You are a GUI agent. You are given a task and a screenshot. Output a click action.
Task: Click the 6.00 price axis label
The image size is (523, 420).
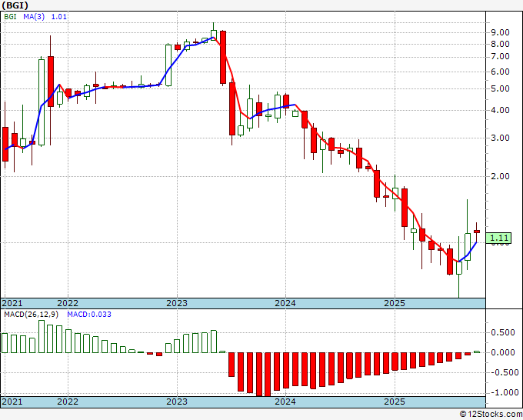tap(500, 72)
